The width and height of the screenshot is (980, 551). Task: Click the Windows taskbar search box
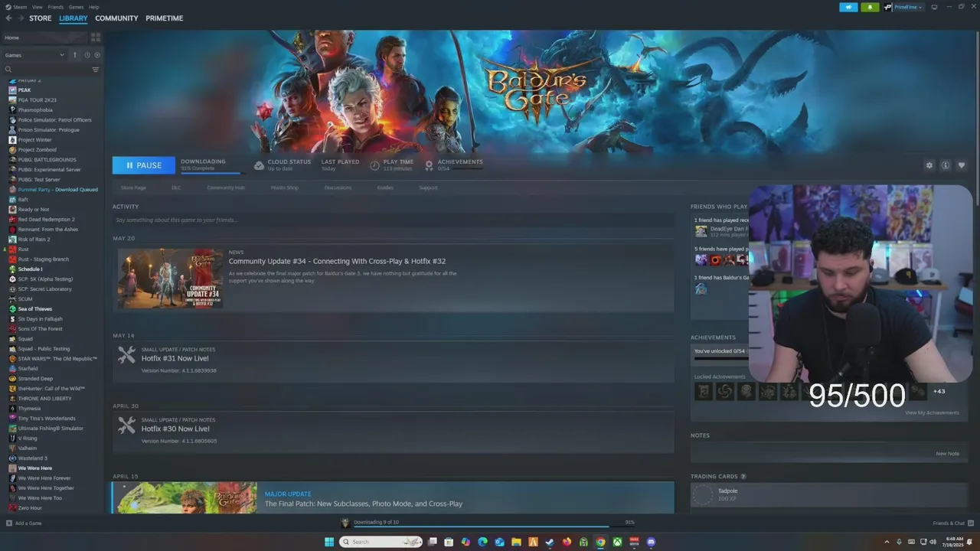381,542
